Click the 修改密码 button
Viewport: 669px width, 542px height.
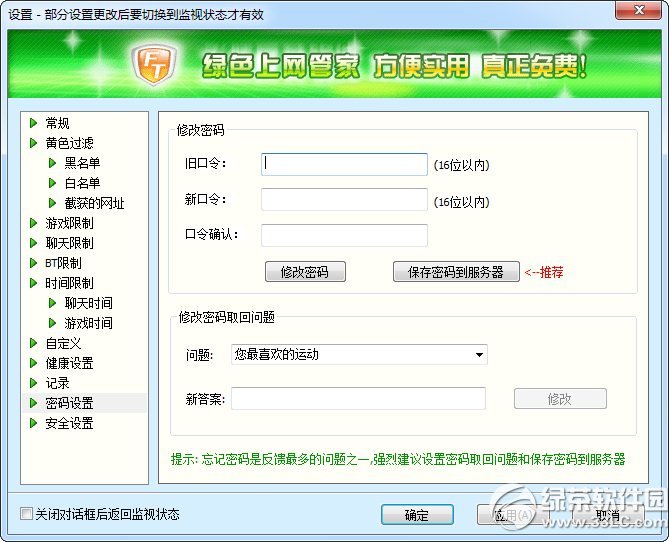point(305,272)
